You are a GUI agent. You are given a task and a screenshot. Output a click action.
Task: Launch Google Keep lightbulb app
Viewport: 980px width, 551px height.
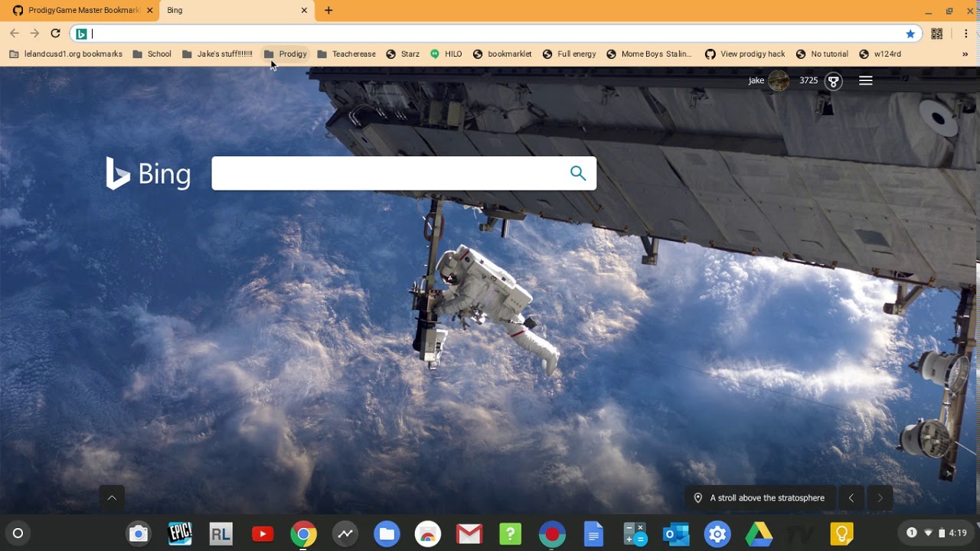[841, 533]
